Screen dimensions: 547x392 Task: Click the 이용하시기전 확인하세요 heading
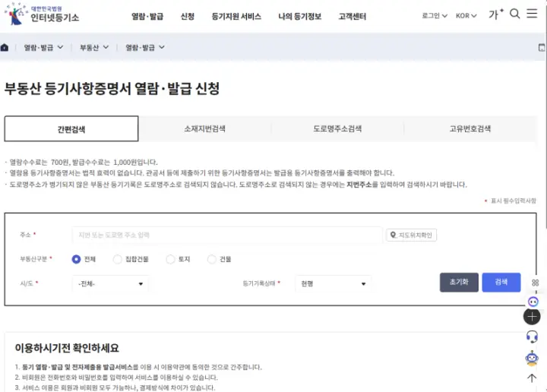[67, 348]
